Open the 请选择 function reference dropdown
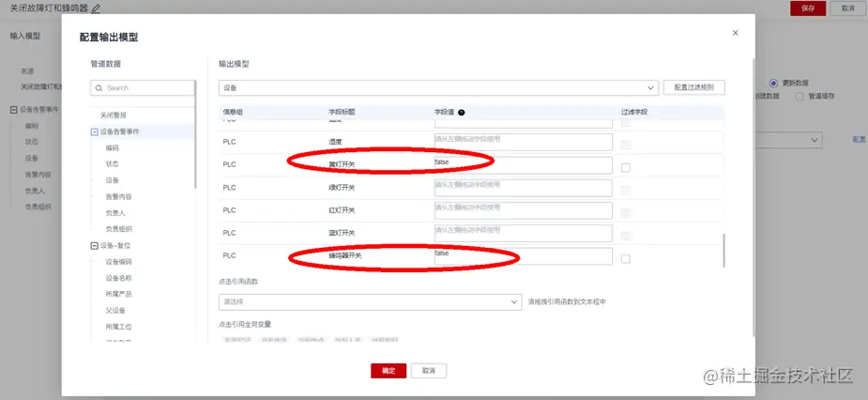Image resolution: width=868 pixels, height=400 pixels. pos(370,302)
